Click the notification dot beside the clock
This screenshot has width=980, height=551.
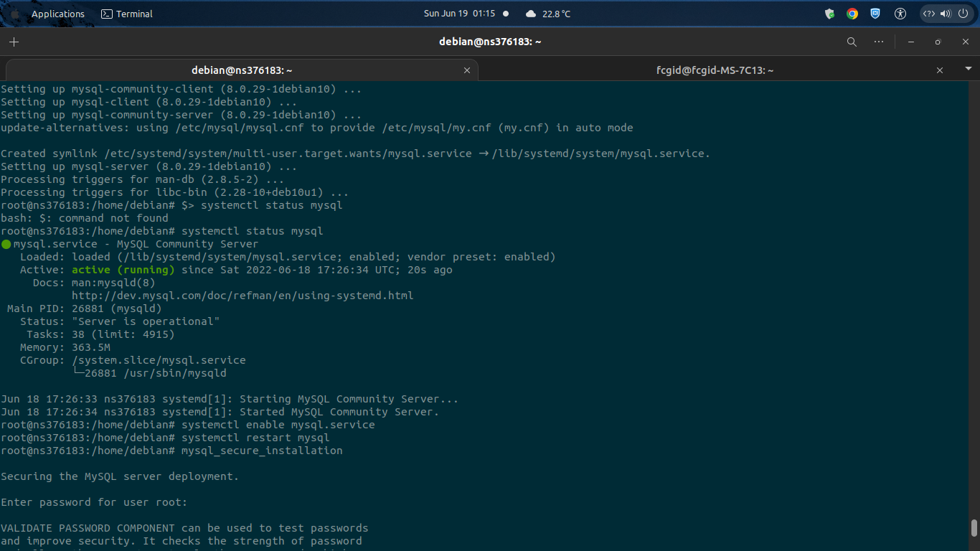click(506, 14)
